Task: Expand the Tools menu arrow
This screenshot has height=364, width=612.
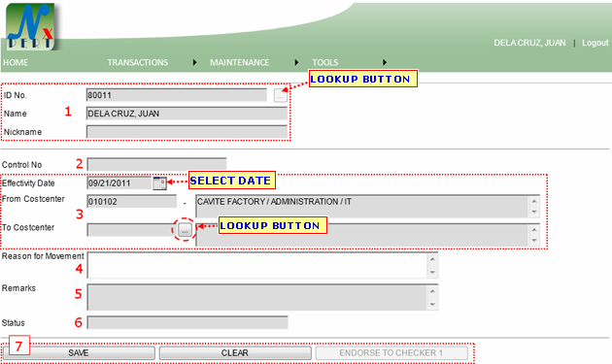Action: point(385,62)
